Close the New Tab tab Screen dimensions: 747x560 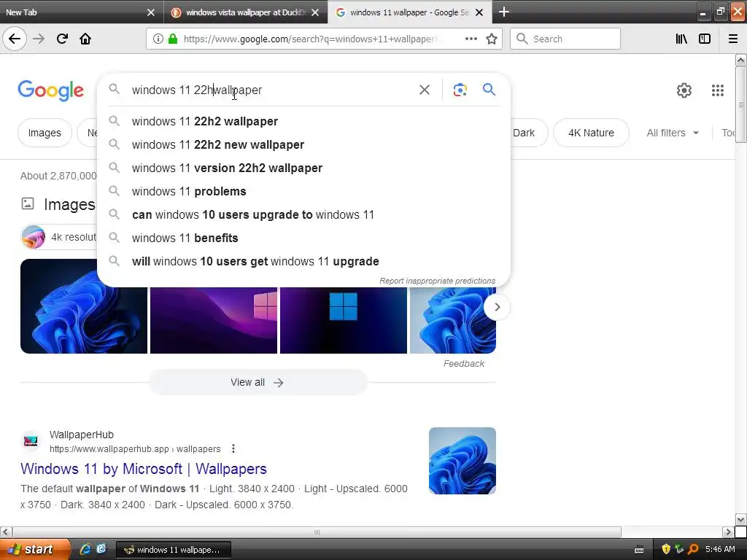pos(150,12)
